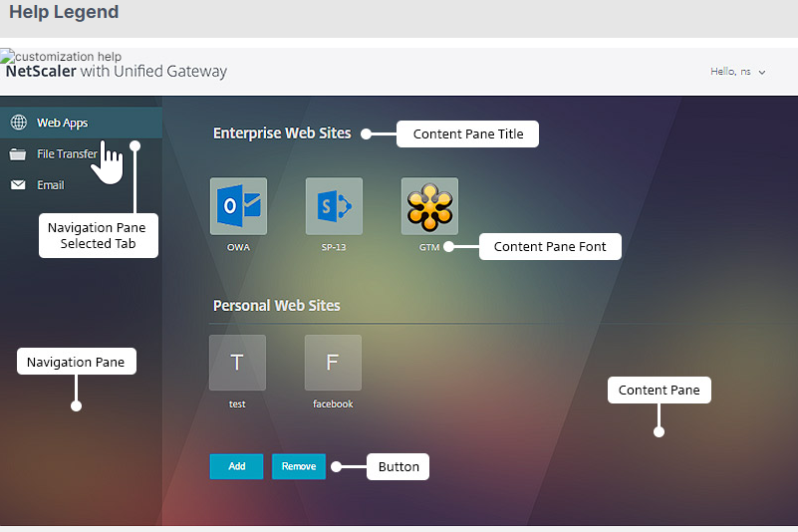This screenshot has height=532, width=798.
Task: Click the GTM label text
Action: click(x=429, y=247)
